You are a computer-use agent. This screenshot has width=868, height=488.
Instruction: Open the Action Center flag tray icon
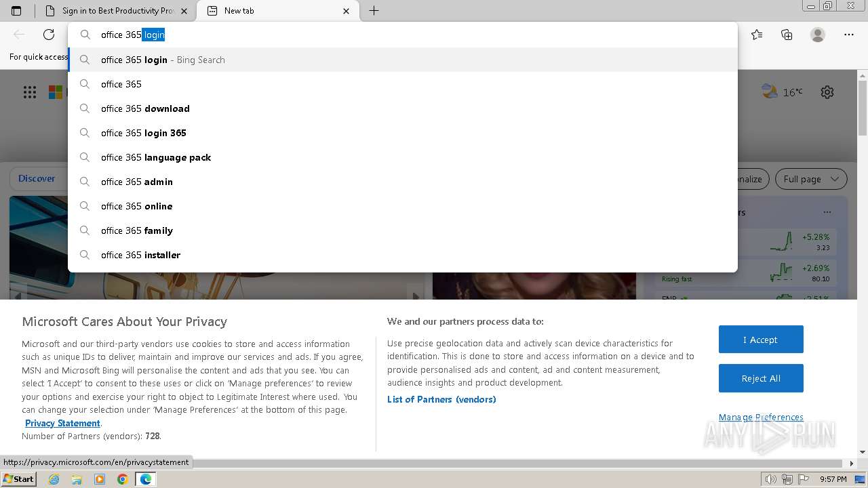click(x=803, y=479)
